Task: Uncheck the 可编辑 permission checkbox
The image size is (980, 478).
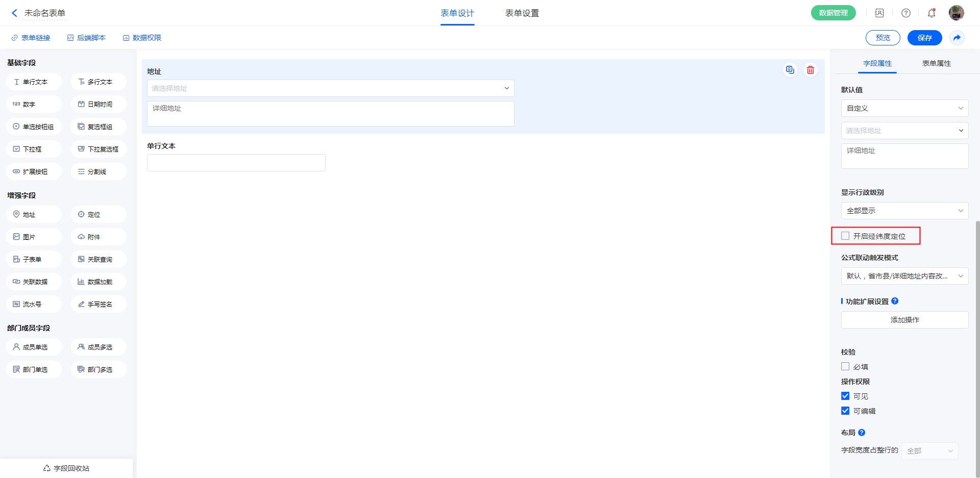Action: (x=845, y=411)
